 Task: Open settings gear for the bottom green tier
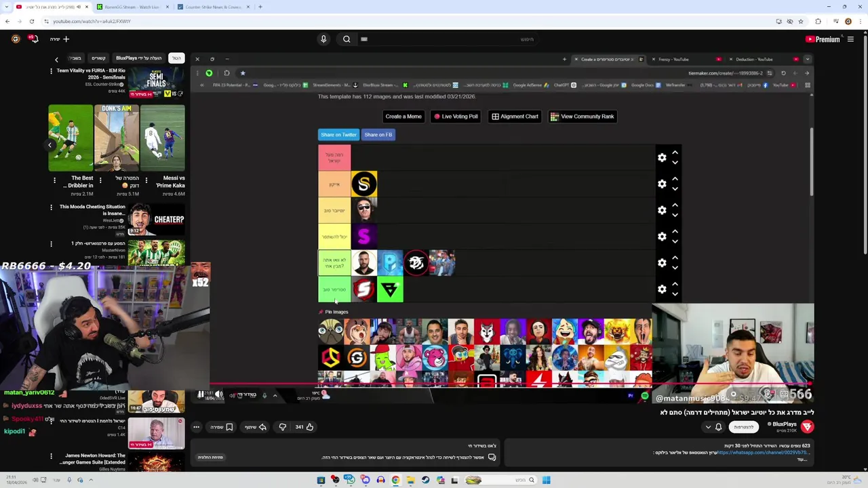click(x=662, y=289)
